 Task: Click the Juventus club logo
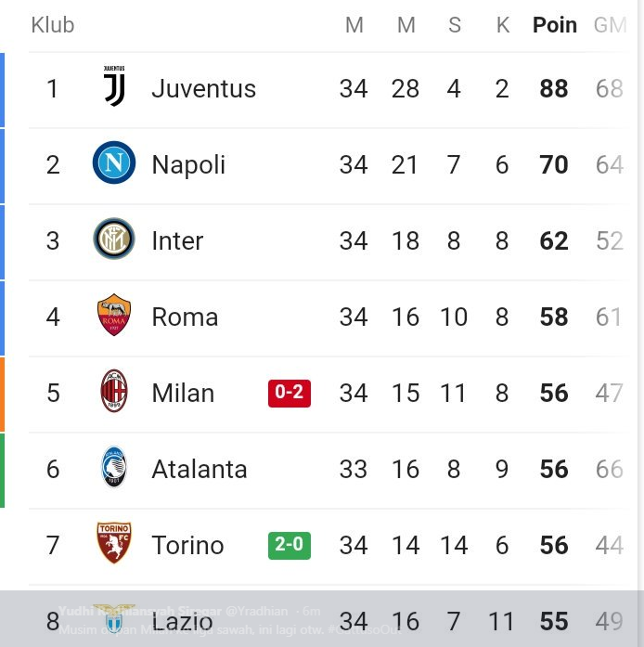114,85
